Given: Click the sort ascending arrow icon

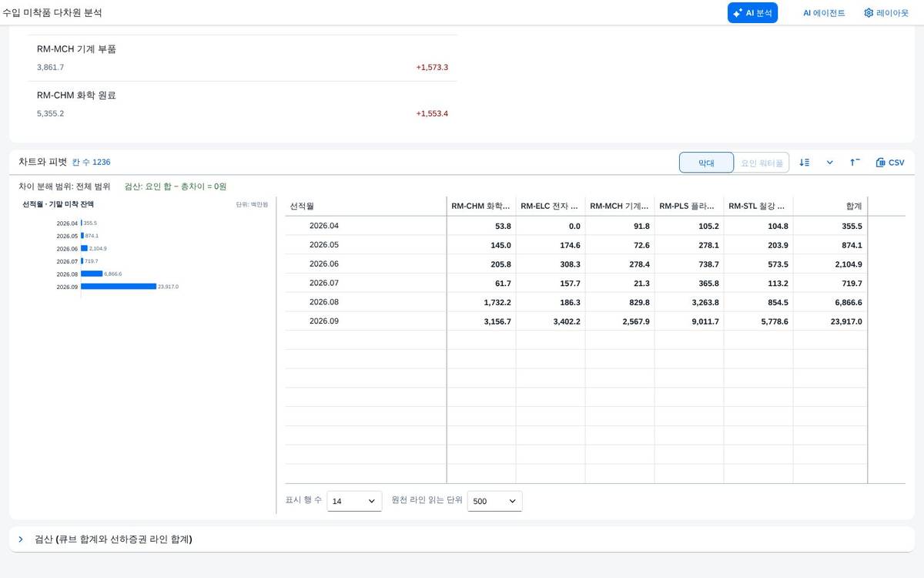Looking at the screenshot, I should (x=855, y=163).
